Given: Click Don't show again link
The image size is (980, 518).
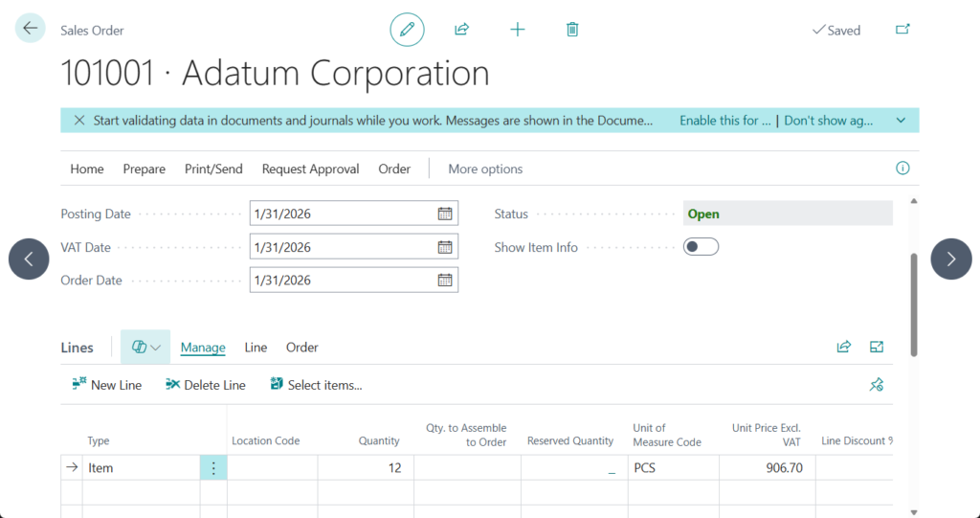Looking at the screenshot, I should (x=828, y=121).
